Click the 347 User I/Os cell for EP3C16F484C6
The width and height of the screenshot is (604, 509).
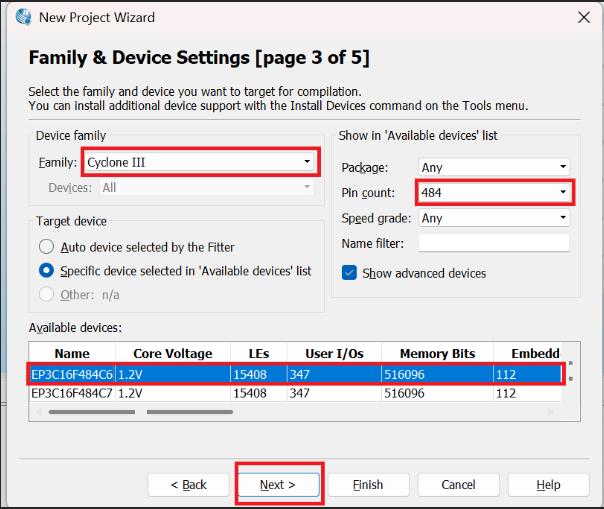pyautogui.click(x=334, y=374)
